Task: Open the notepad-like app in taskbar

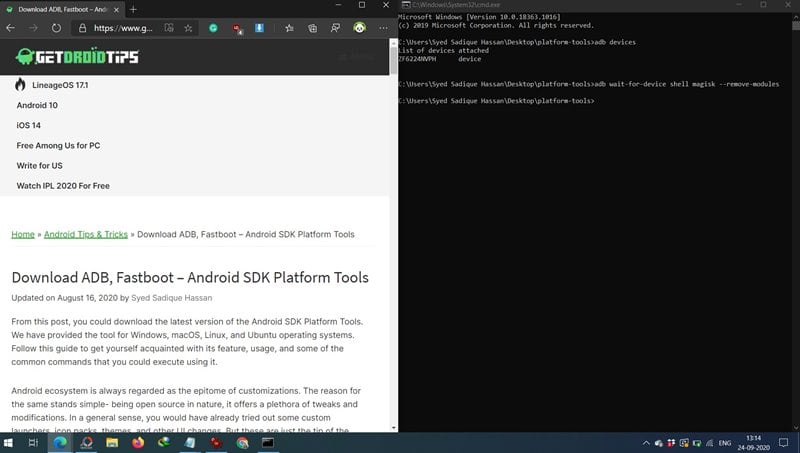Action: coord(190,443)
